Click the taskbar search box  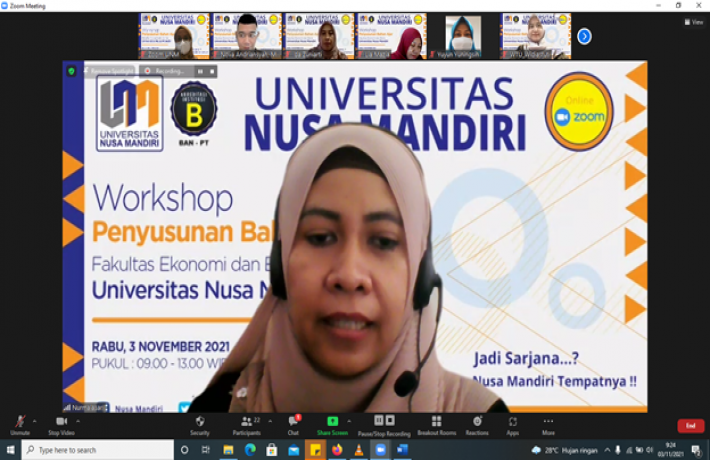pyautogui.click(x=98, y=450)
